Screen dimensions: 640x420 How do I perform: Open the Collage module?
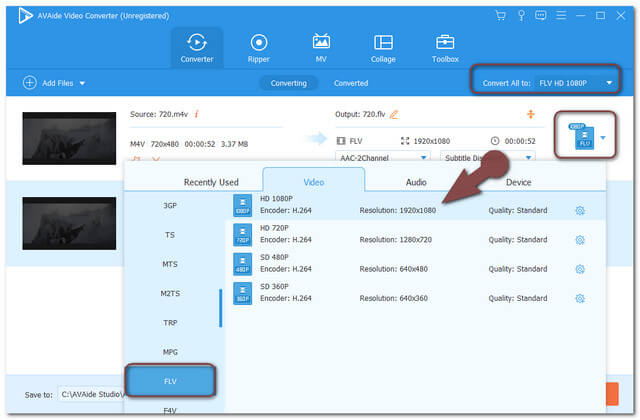383,48
